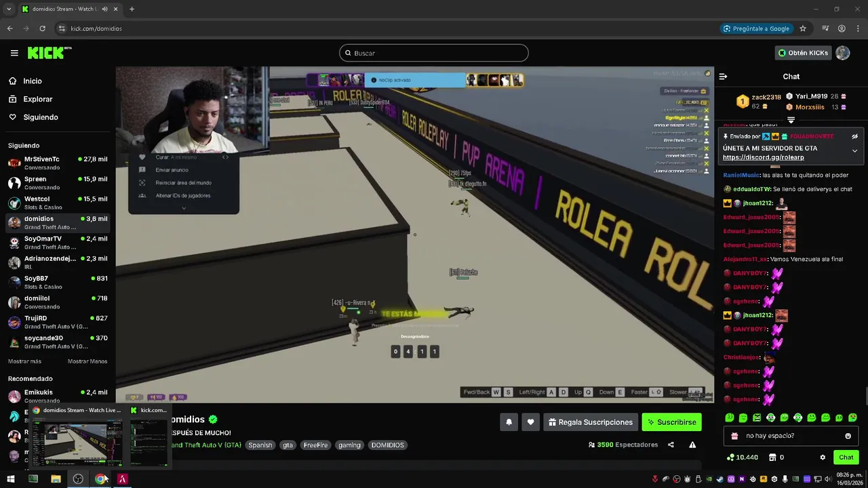
Task: Click the Spanish tag
Action: [x=260, y=445]
